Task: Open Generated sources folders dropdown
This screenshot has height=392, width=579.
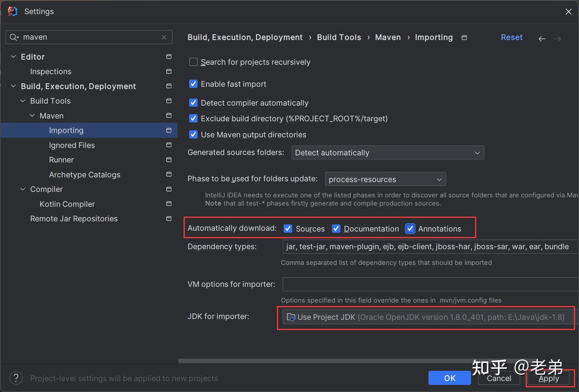Action: pos(388,153)
